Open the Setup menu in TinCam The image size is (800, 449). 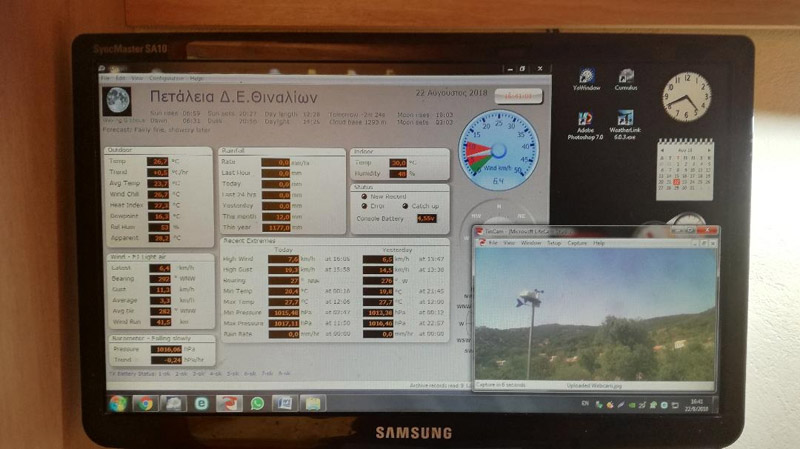(553, 243)
